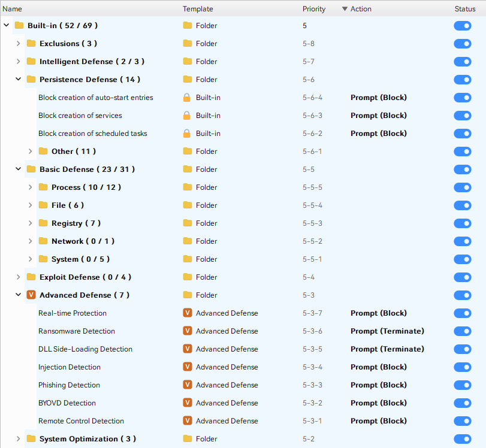Collapse the Persistence Defense folder
This screenshot has height=448, width=486.
18,79
